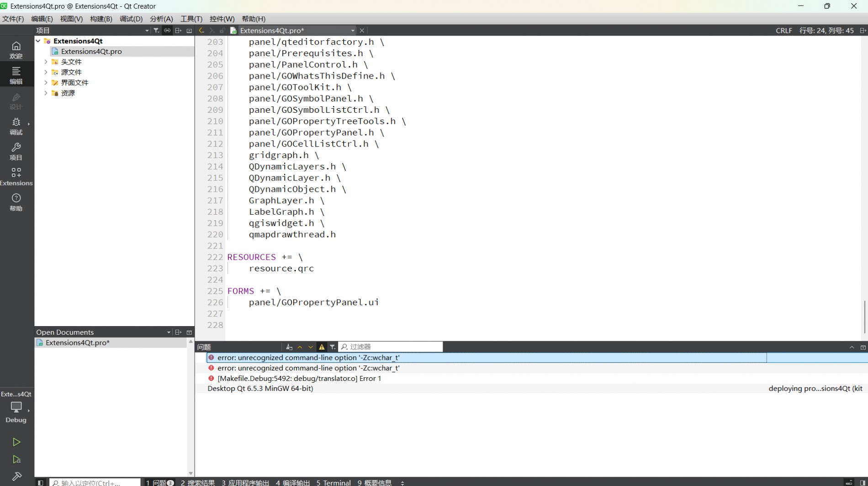
Task: Select the Makefile.Debug:5492 error entry
Action: [299, 378]
